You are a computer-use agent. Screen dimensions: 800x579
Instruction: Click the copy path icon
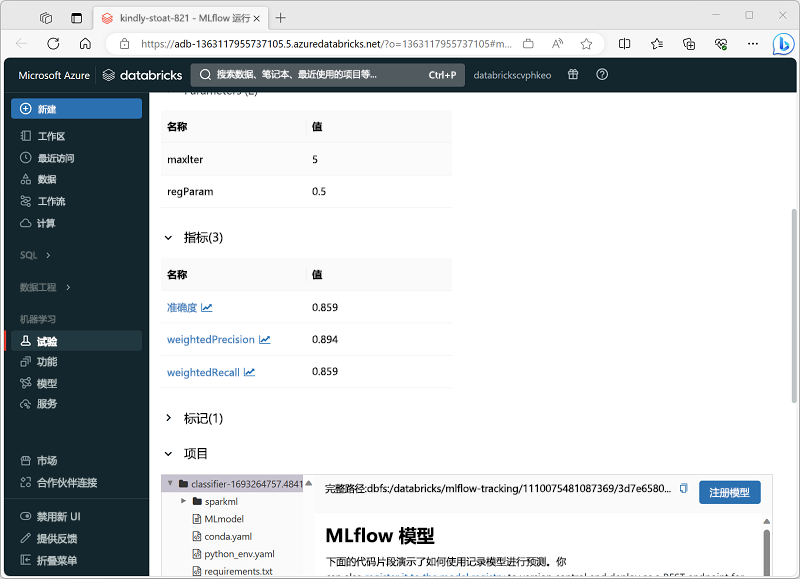(x=683, y=489)
